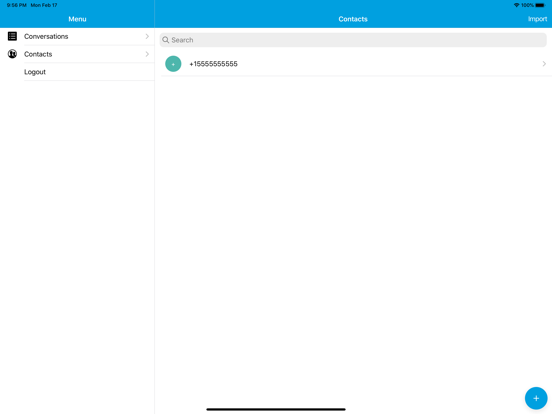Tap the blue add contact plus button
The image size is (552, 414).
(x=536, y=398)
